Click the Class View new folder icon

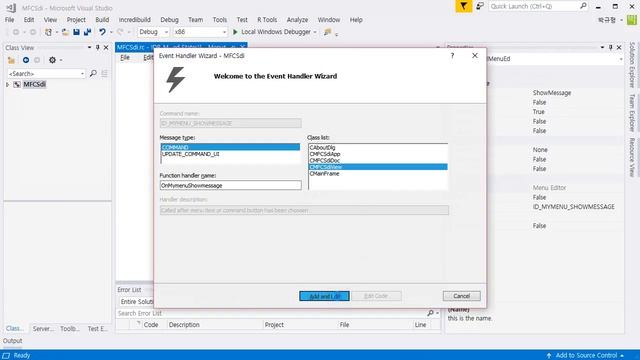coord(11,60)
